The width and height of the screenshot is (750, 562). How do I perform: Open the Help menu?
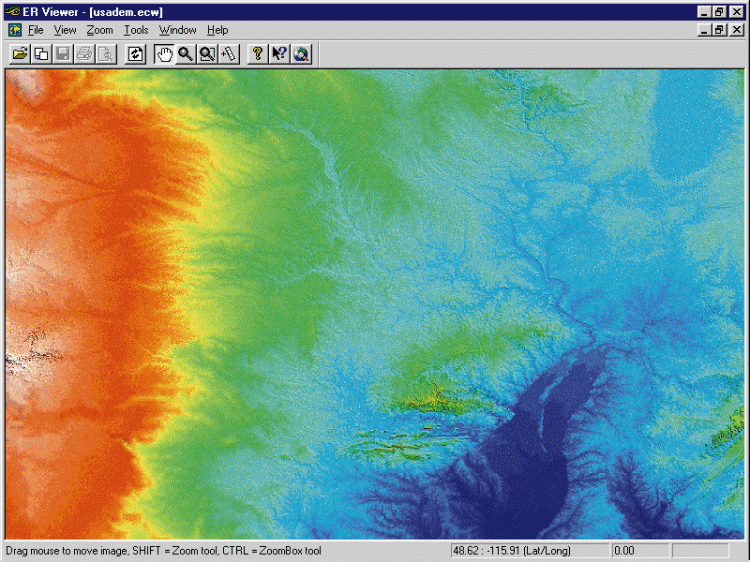point(218,30)
